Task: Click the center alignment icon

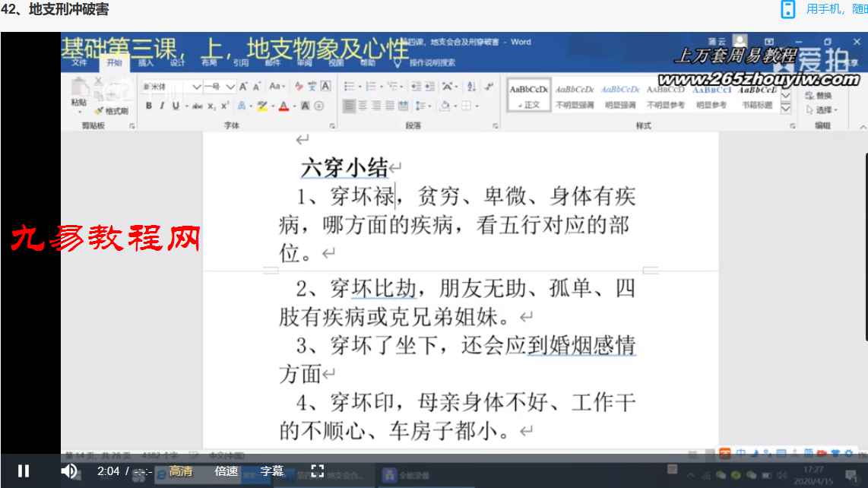Action: (363, 106)
